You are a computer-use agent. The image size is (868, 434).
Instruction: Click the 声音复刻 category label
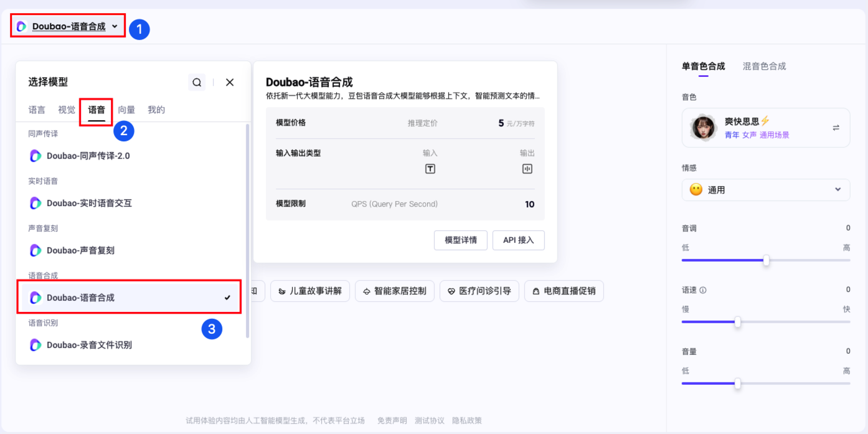tap(43, 229)
